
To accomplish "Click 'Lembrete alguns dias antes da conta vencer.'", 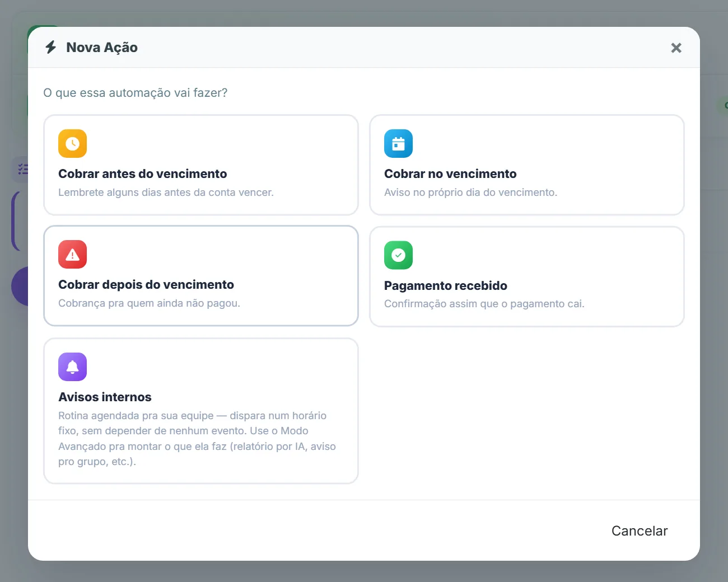I will pyautogui.click(x=166, y=192).
